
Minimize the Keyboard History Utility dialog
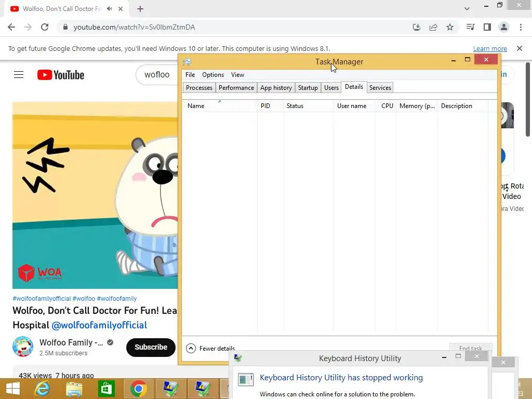pyautogui.click(x=444, y=356)
